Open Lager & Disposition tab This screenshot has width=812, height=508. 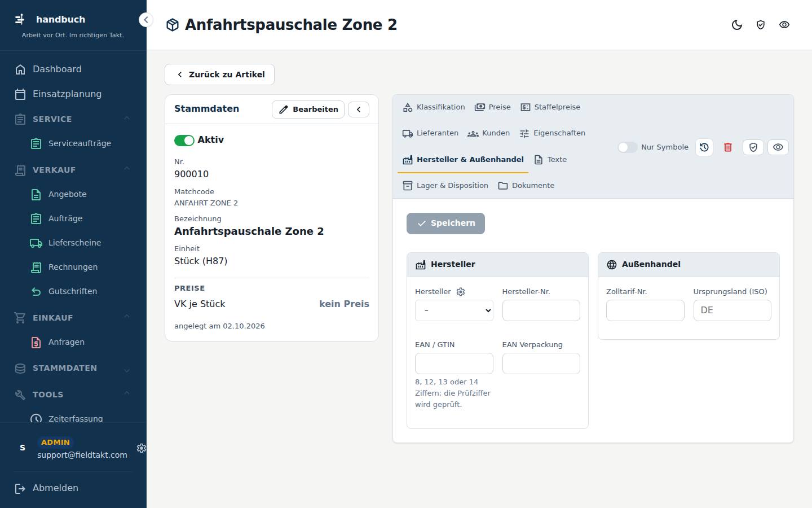click(x=445, y=186)
